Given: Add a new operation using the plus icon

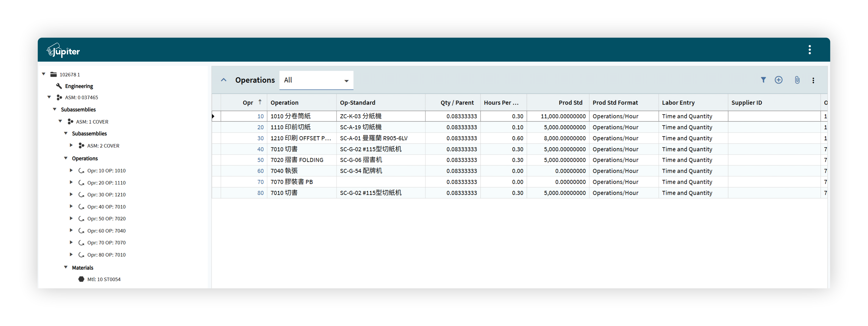Looking at the screenshot, I should (x=779, y=80).
